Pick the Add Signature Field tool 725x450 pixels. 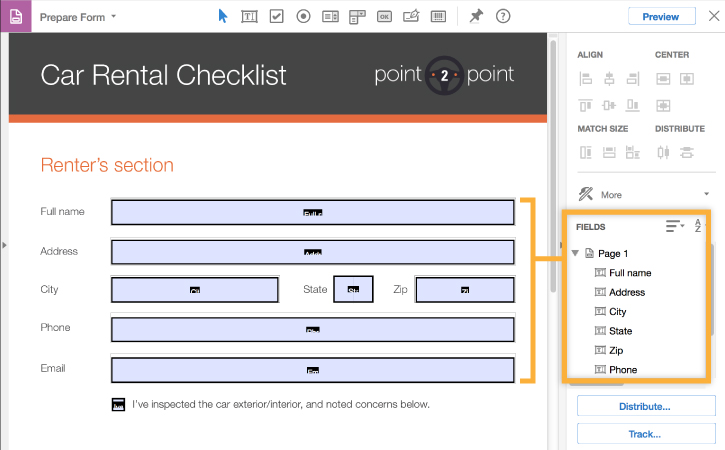411,16
